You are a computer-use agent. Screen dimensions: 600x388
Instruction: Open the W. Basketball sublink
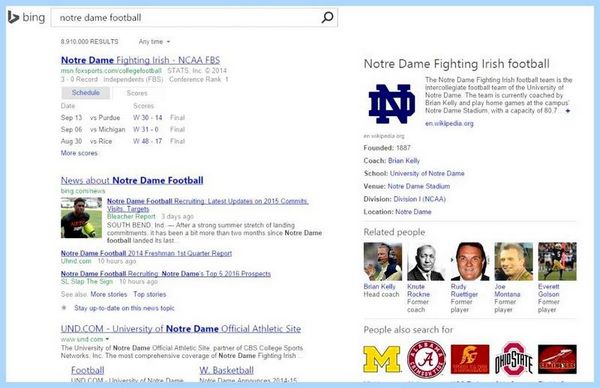click(x=227, y=370)
